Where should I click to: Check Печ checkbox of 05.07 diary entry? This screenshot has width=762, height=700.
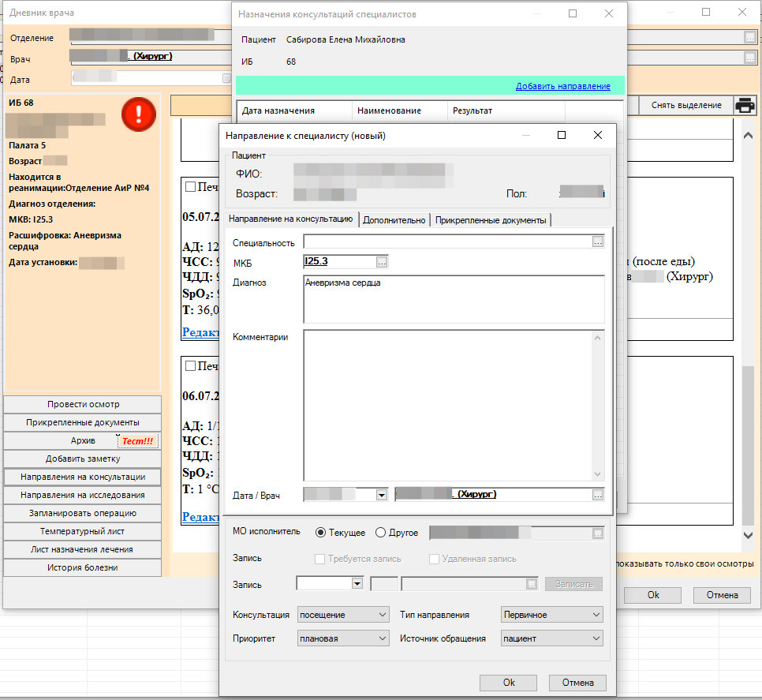191,187
